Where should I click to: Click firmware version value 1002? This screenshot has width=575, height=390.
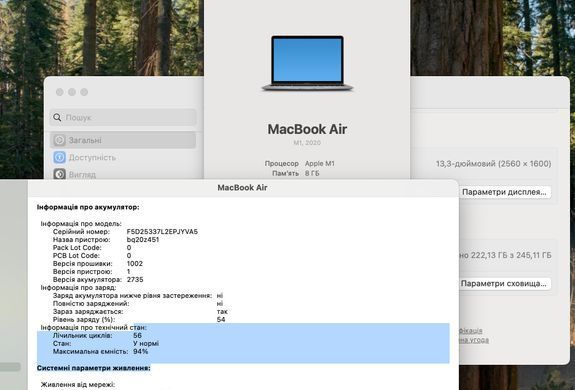[135, 264]
